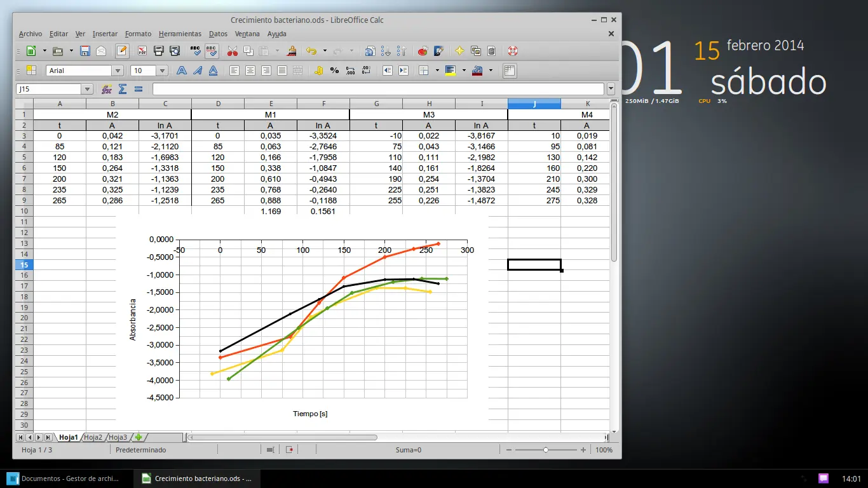
Task: Toggle AutoSpellcheck on or off
Action: pos(212,51)
